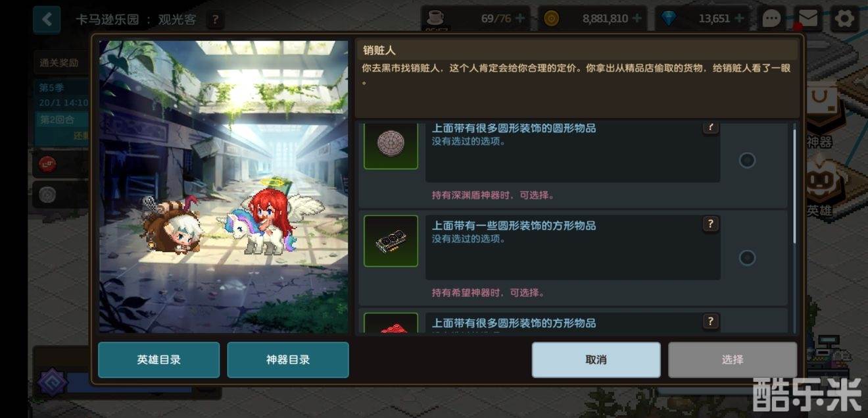Viewport: 868px width, 418px height.
Task: Select radio for 一些圆形装饰的方形物品 option
Action: 747,257
